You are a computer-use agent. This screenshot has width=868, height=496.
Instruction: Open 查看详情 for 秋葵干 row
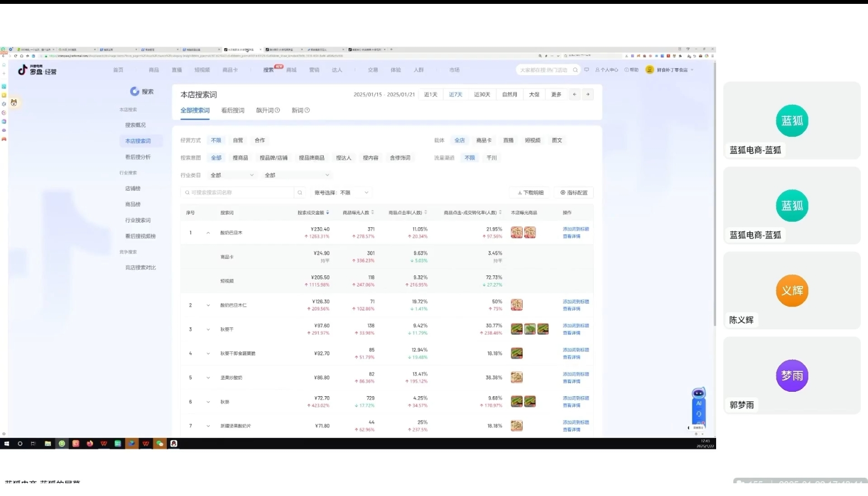pos(571,333)
